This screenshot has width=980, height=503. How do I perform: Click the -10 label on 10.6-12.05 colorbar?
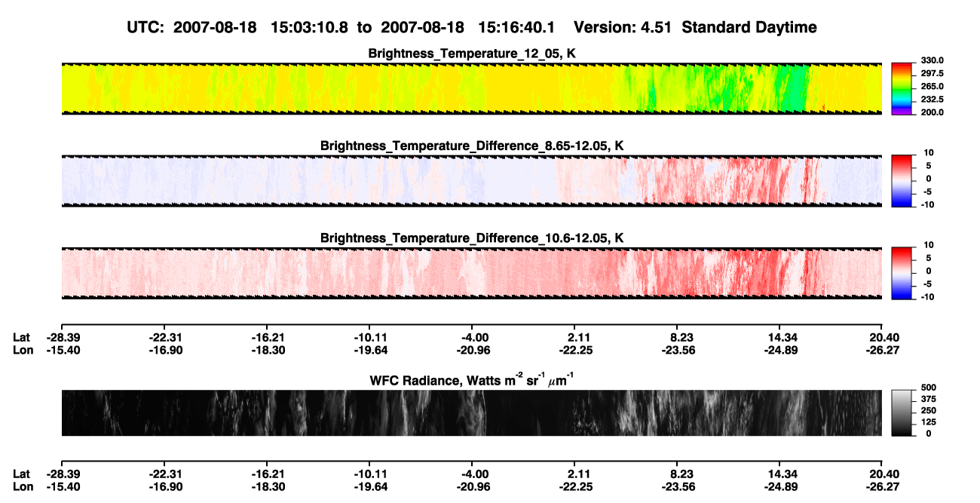[927, 297]
